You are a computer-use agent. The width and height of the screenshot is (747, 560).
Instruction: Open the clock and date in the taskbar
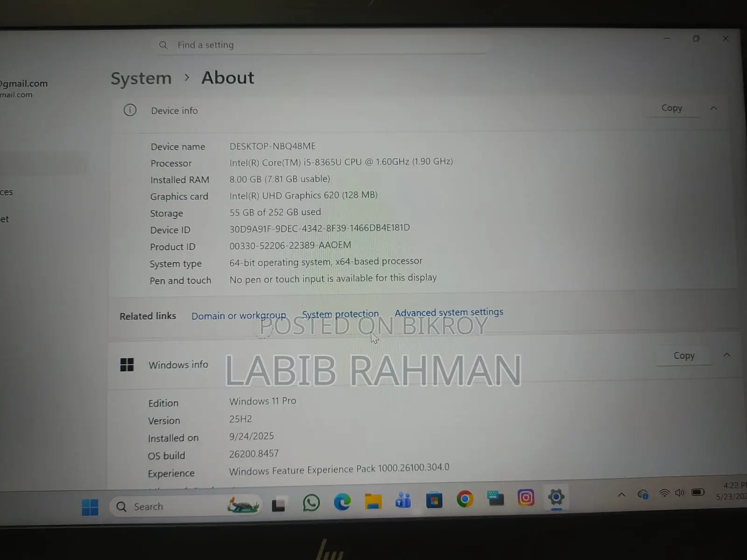tap(731, 491)
